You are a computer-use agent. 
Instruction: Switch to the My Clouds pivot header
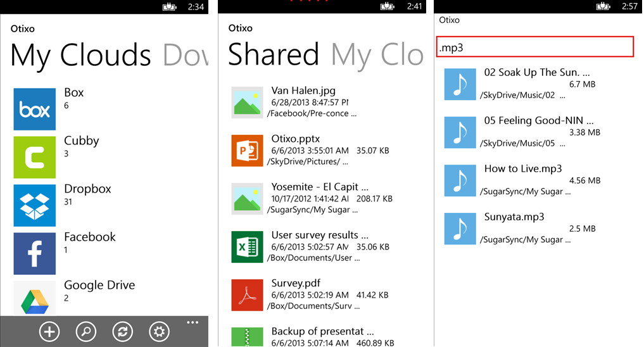click(81, 55)
